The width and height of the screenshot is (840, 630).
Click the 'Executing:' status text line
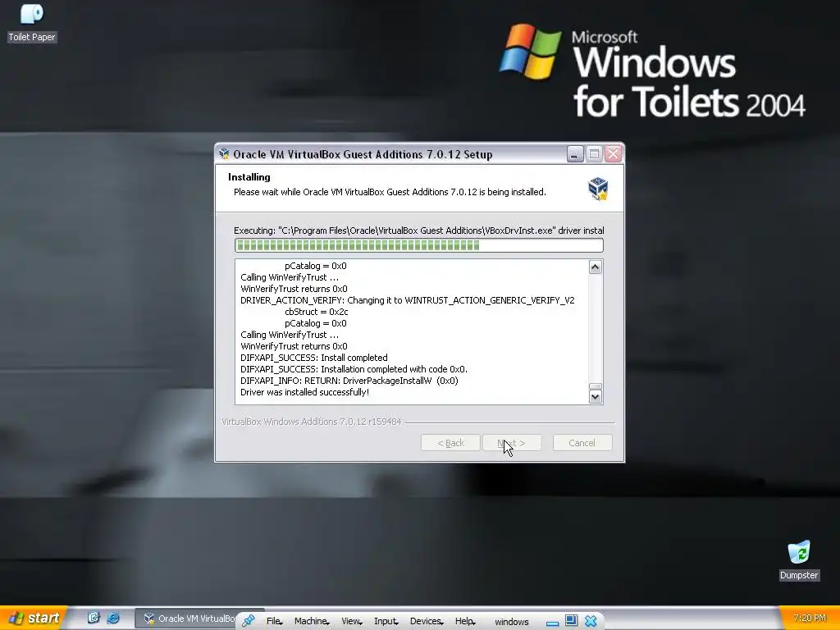[x=419, y=231]
